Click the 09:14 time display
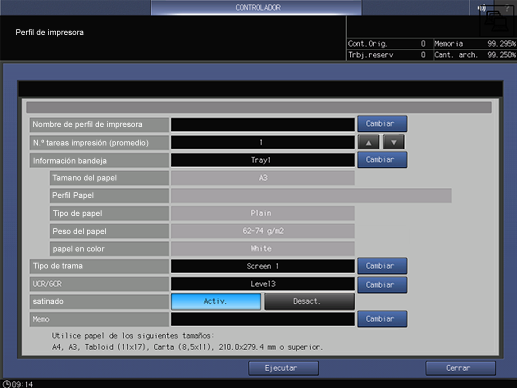The image size is (517, 388). coord(22,384)
